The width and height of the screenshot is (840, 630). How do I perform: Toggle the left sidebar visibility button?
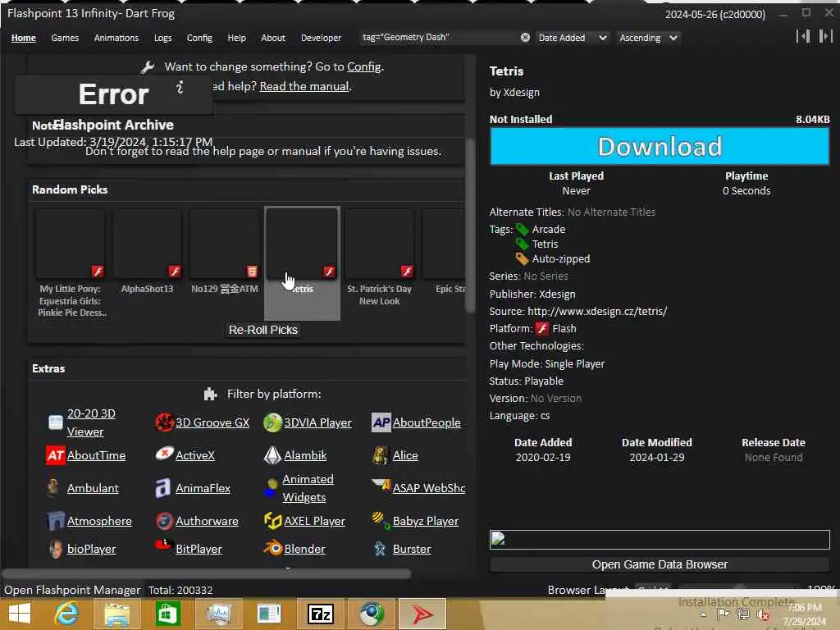[x=802, y=36]
